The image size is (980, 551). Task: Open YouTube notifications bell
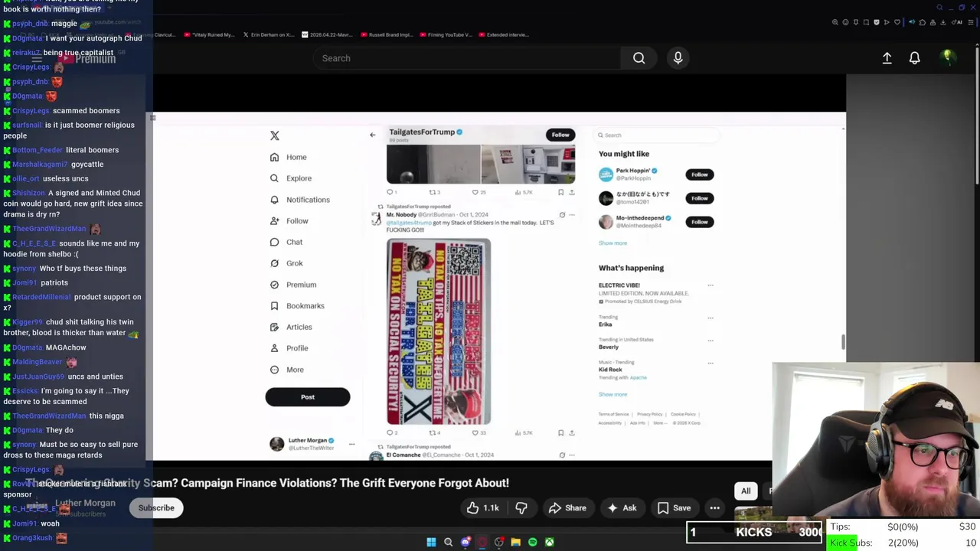[x=914, y=58]
